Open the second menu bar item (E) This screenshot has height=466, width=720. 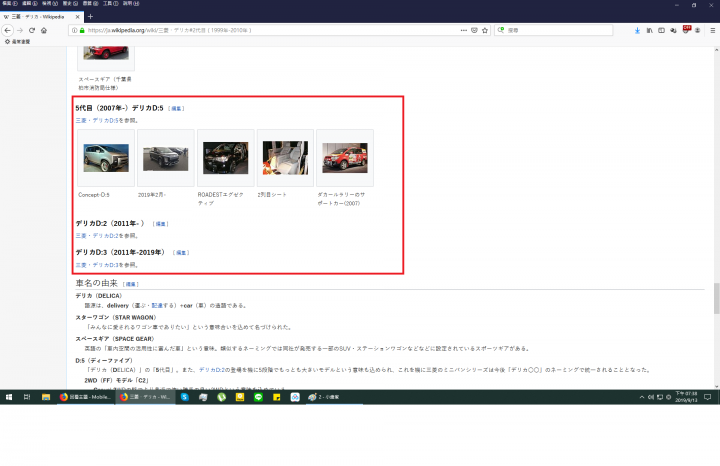(x=29, y=3)
